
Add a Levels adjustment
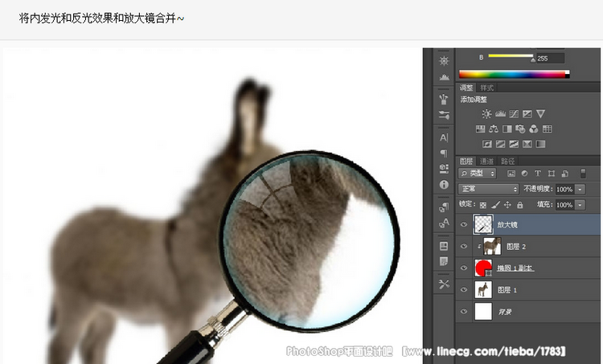pos(500,114)
